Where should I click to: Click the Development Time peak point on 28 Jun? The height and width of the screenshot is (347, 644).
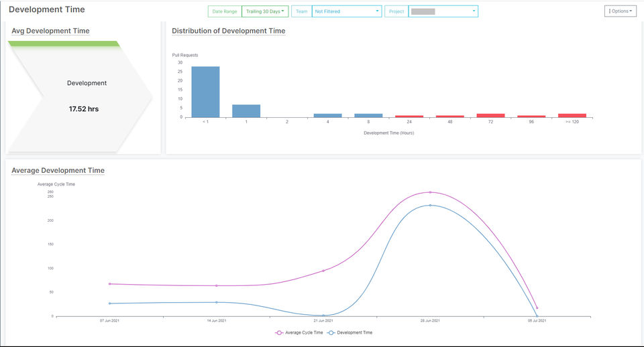coord(430,205)
